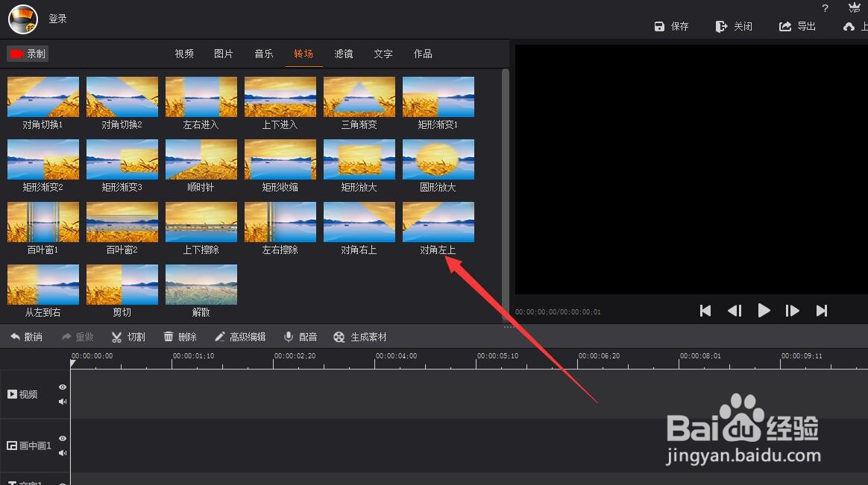
Task: Select the 矩形渐变3 transition thumbnail
Action: (122, 159)
